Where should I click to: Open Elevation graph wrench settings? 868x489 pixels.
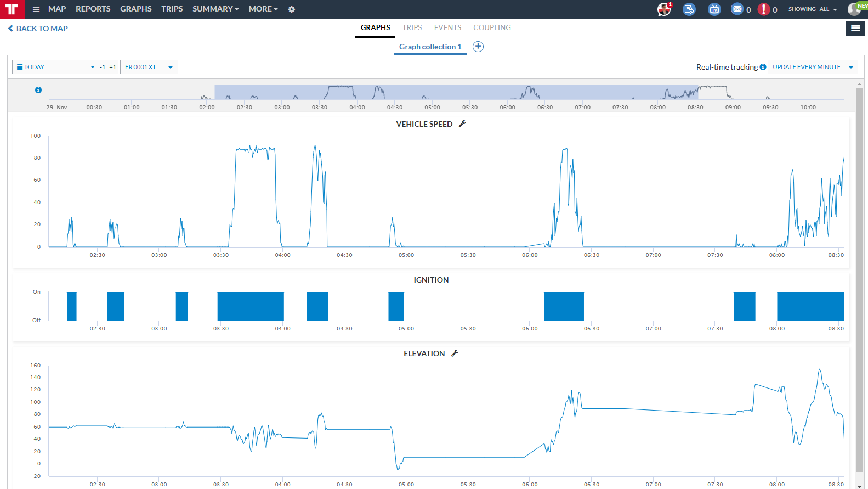(x=455, y=353)
